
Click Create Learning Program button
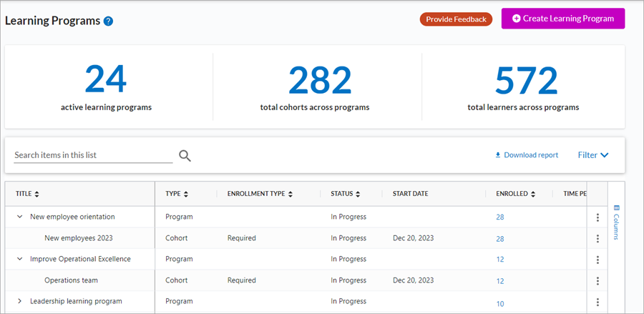[x=563, y=19]
